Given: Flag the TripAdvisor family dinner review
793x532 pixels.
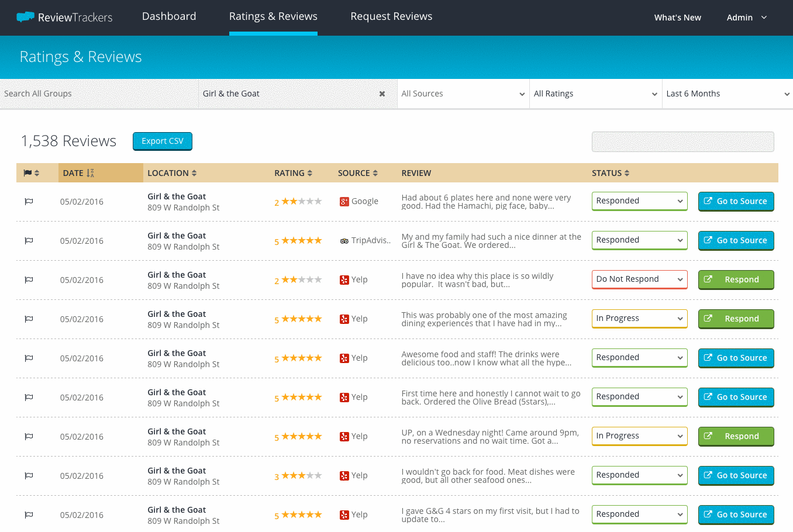Looking at the screenshot, I should point(29,241).
